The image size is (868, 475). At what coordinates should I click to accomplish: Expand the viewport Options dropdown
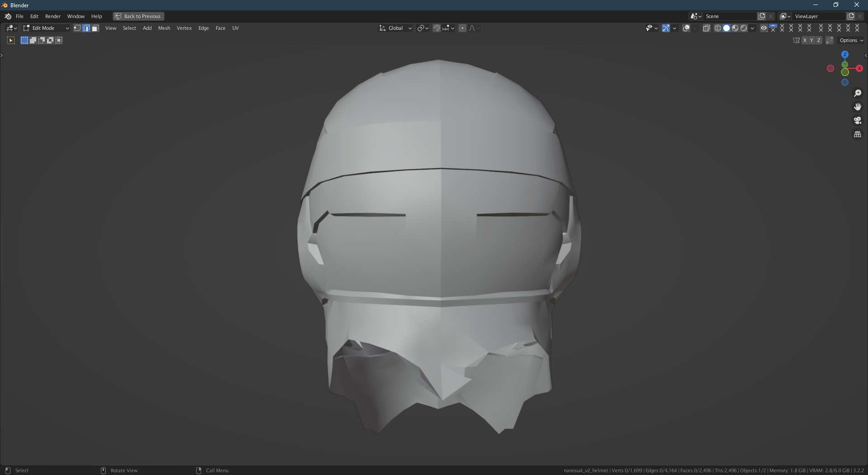(x=850, y=40)
